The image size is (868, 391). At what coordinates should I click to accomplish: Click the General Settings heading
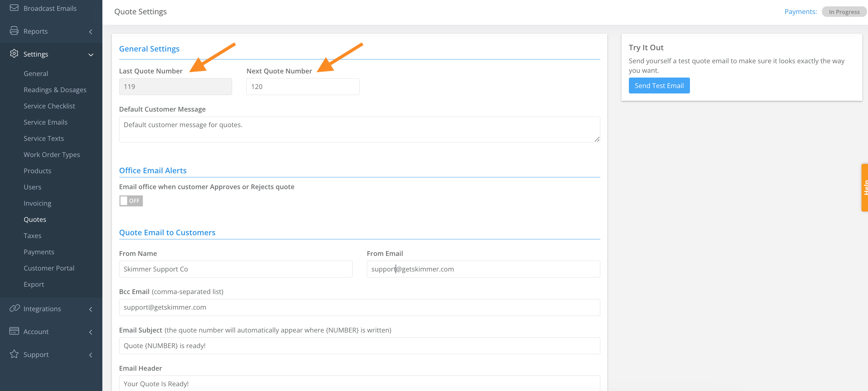point(149,49)
